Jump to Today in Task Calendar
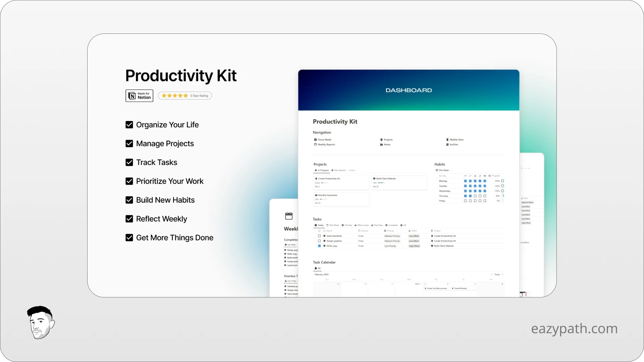This screenshot has width=644, height=362. tap(497, 275)
